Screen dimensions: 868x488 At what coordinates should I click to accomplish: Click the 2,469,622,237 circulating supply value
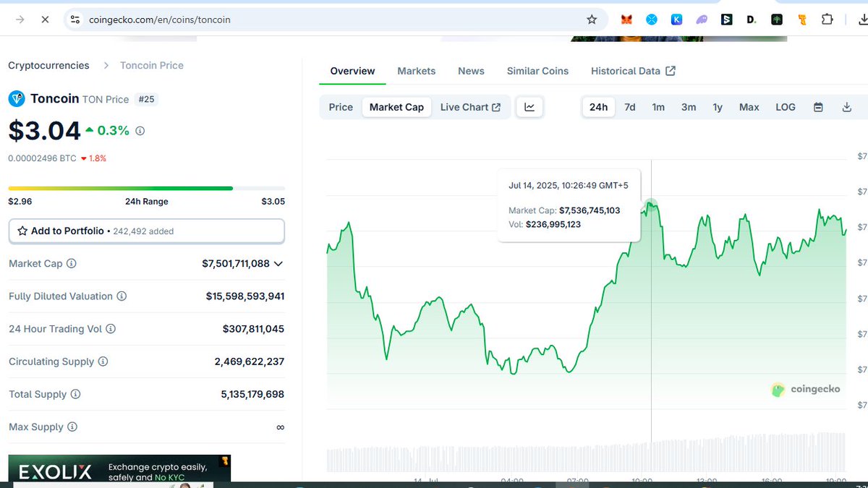click(250, 361)
